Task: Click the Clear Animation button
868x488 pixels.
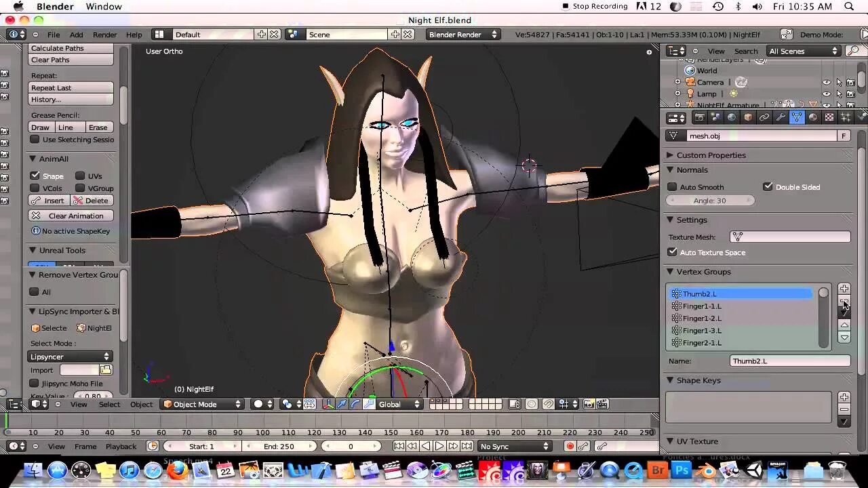Action: point(71,216)
